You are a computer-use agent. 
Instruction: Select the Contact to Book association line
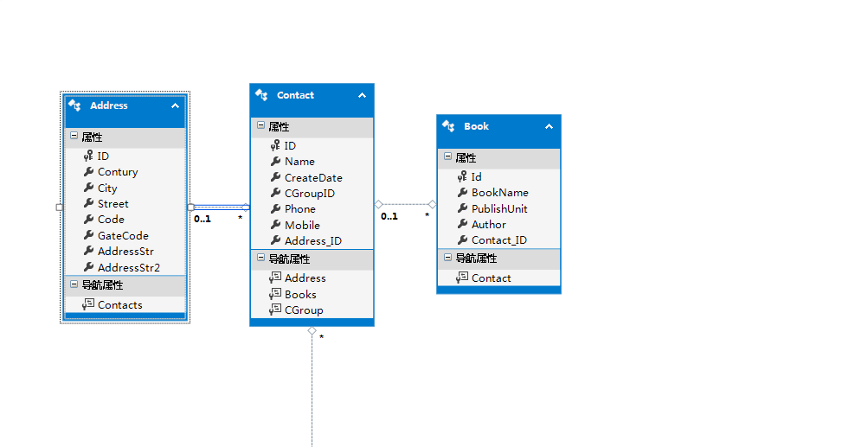point(405,204)
